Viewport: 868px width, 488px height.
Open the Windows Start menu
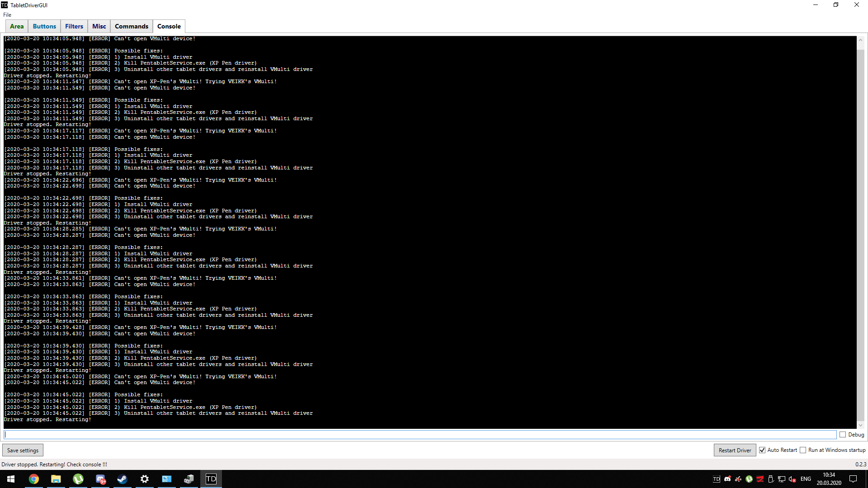click(x=11, y=479)
